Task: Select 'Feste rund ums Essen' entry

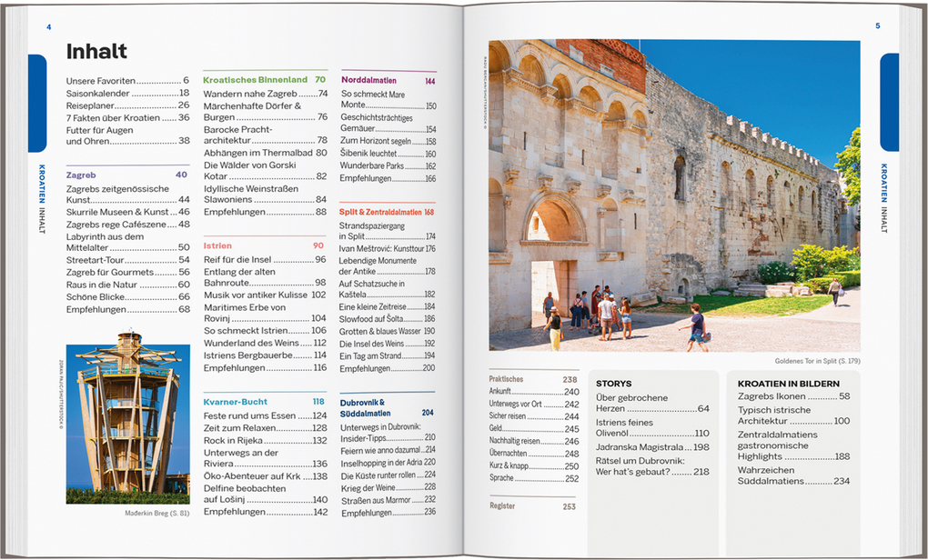Action: [266, 415]
